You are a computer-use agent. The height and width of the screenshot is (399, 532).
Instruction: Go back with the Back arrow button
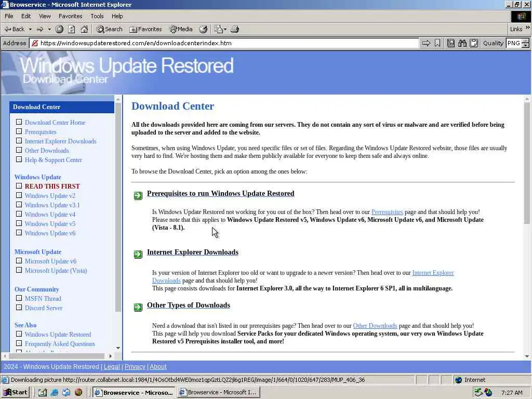pyautogui.click(x=14, y=29)
